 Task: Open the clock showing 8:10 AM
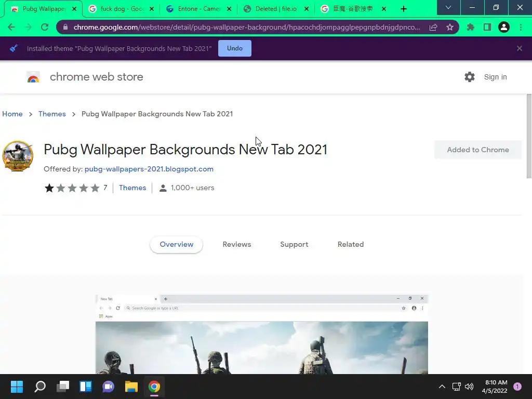click(495, 387)
